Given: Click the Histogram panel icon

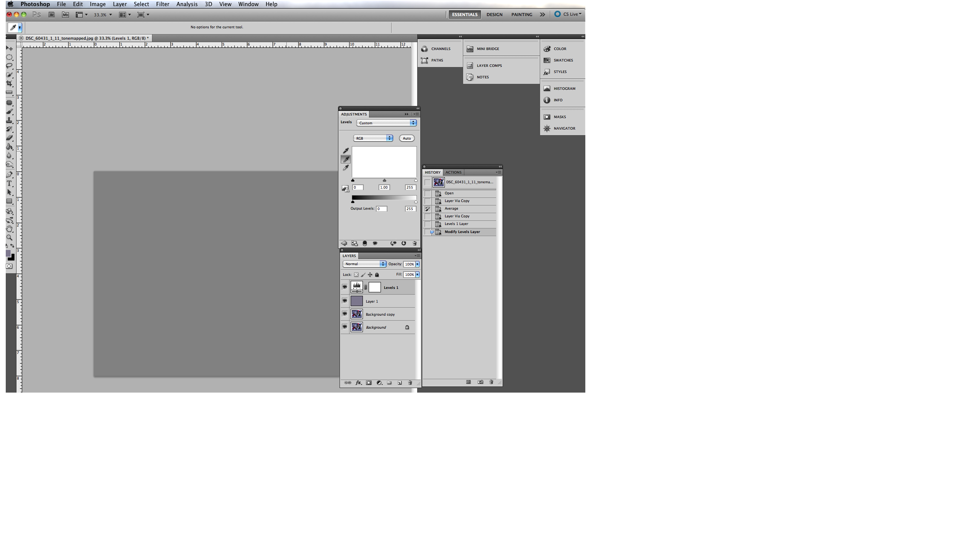Looking at the screenshot, I should click(547, 88).
